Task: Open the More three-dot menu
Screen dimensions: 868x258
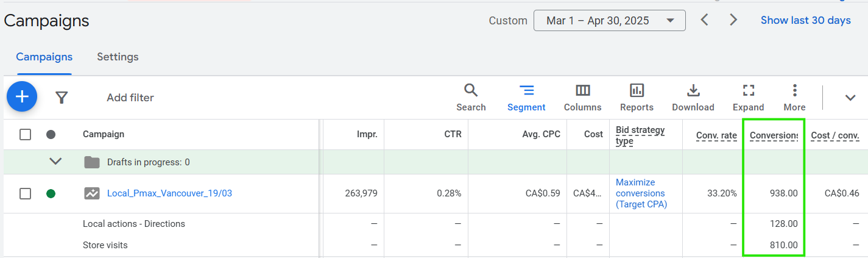Action: (x=794, y=98)
